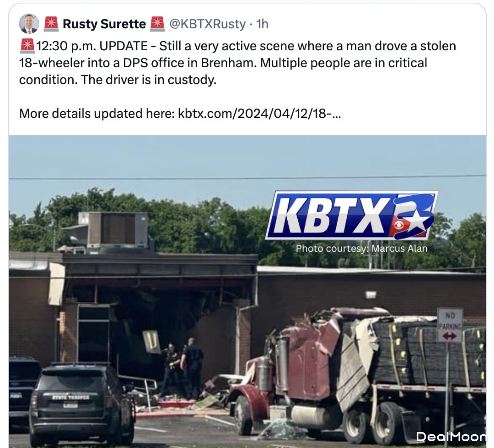Click the siren emoji after Rusty Surette
Viewport: 494px width, 448px height.
(157, 24)
